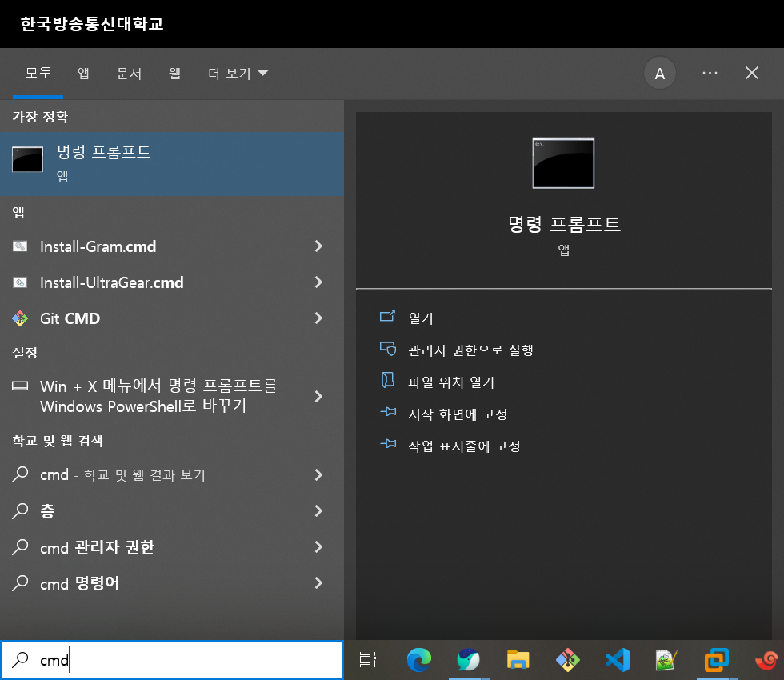The width and height of the screenshot is (784, 680).
Task: Switch to the 웹 tab
Action: 174,74
